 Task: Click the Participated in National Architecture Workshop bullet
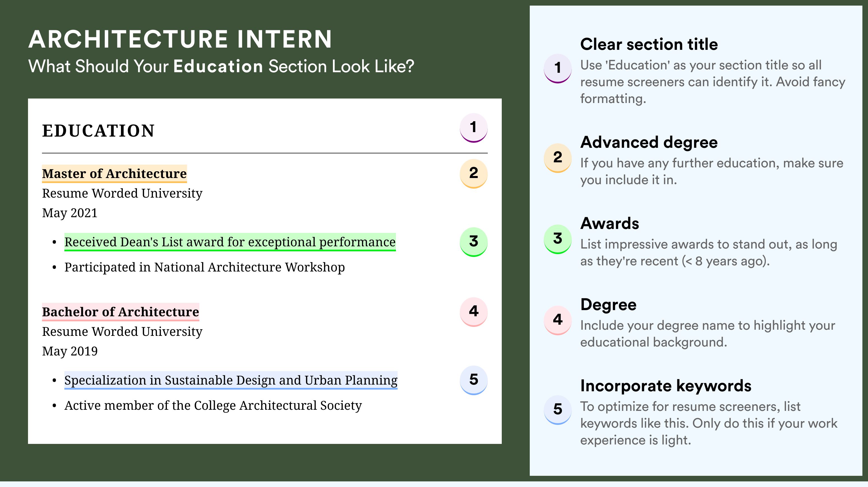tap(204, 267)
